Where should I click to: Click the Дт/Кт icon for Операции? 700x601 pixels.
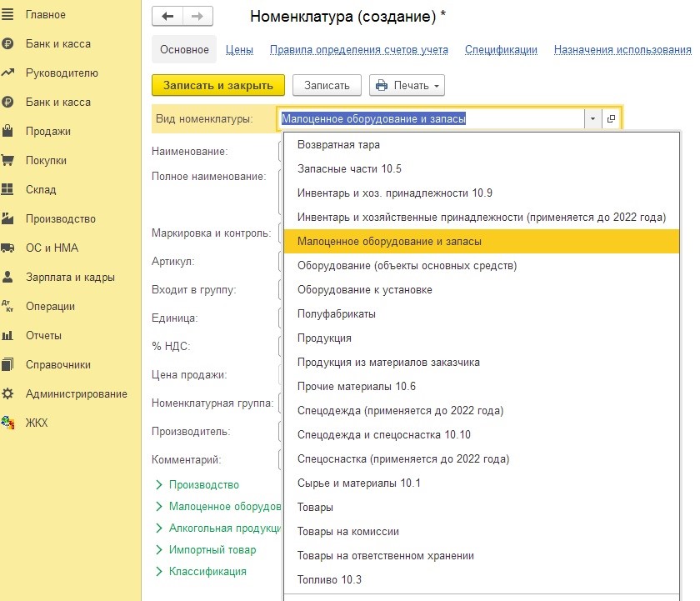coord(7,306)
